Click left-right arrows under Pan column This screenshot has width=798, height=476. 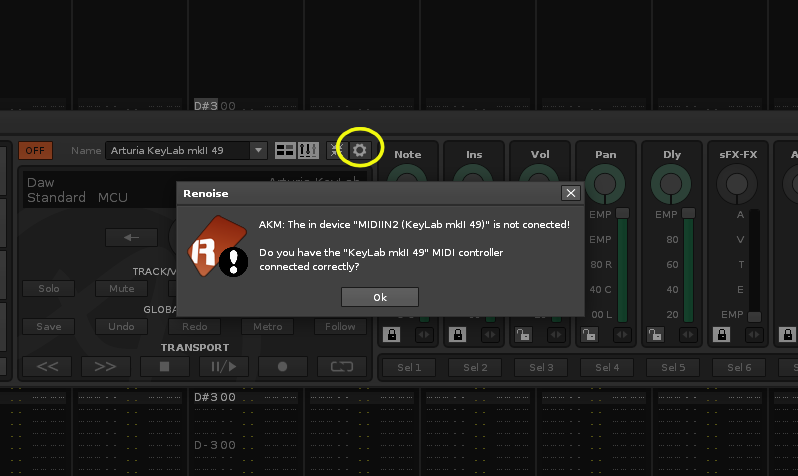(622, 334)
